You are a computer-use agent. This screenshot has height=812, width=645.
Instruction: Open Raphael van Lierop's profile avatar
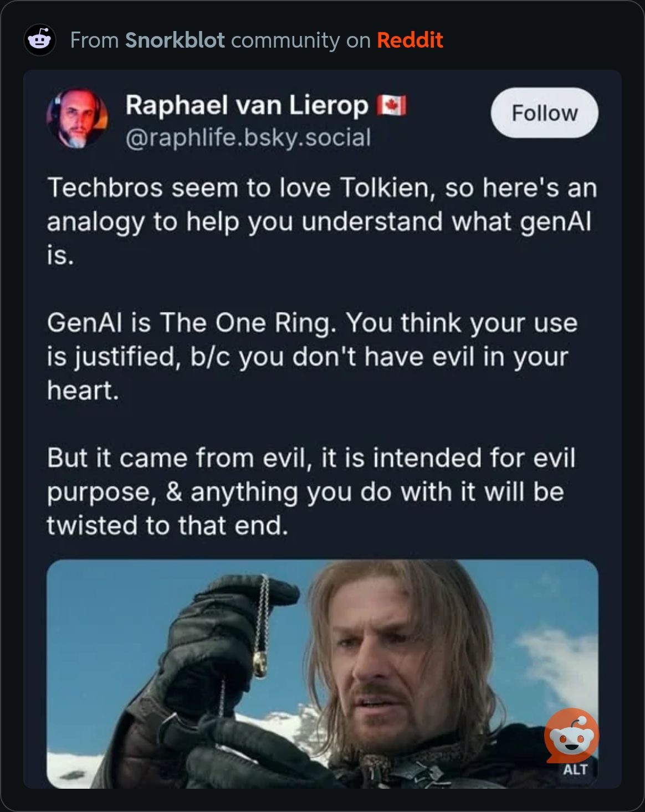tap(77, 119)
